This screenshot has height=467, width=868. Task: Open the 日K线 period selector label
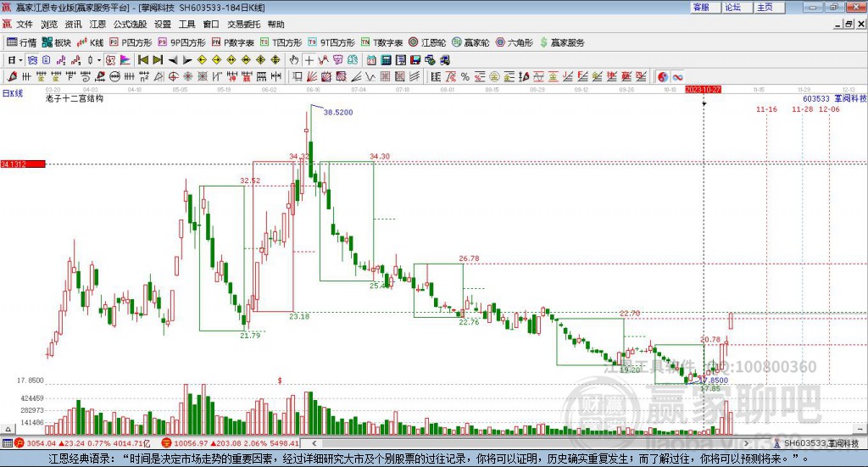pyautogui.click(x=11, y=92)
